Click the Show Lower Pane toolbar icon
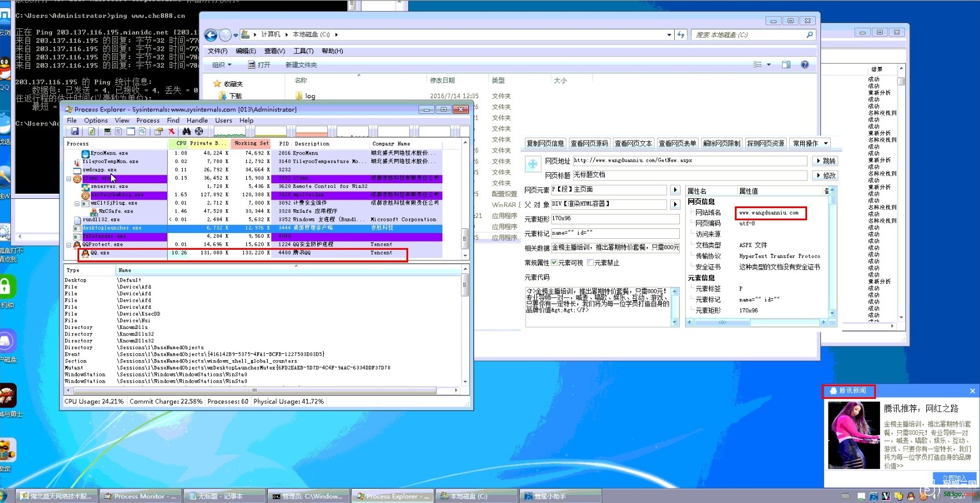980x503 pixels. [131, 132]
